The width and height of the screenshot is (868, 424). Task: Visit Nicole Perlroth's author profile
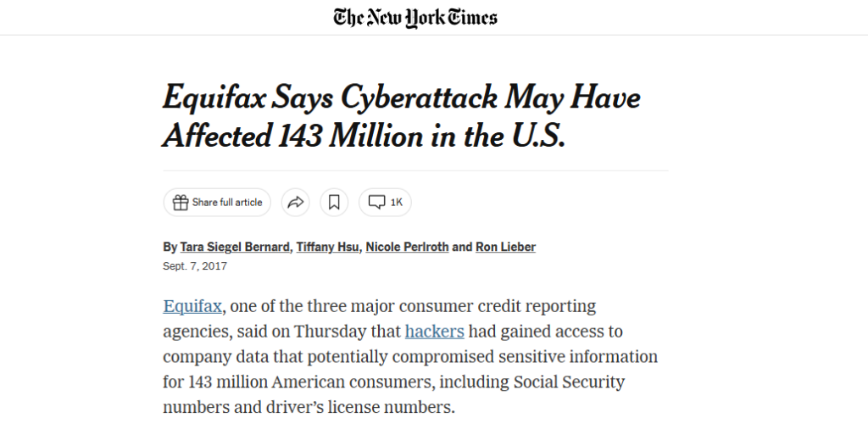[407, 248]
